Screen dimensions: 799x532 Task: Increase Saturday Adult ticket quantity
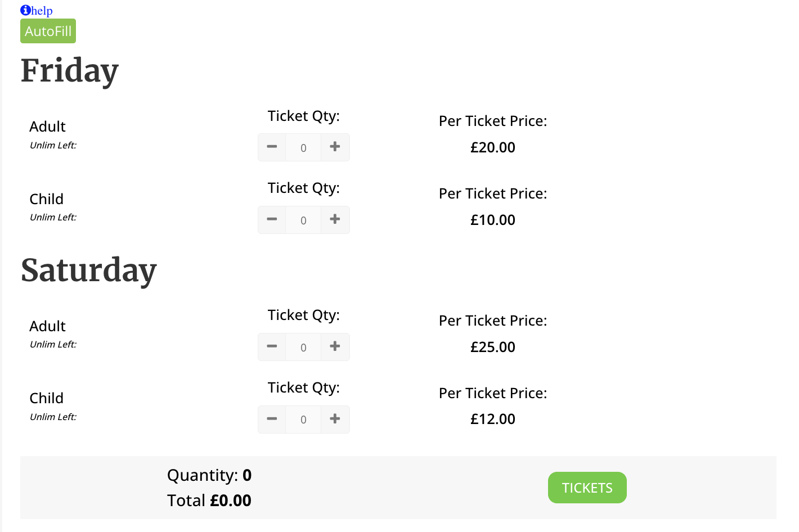(335, 346)
